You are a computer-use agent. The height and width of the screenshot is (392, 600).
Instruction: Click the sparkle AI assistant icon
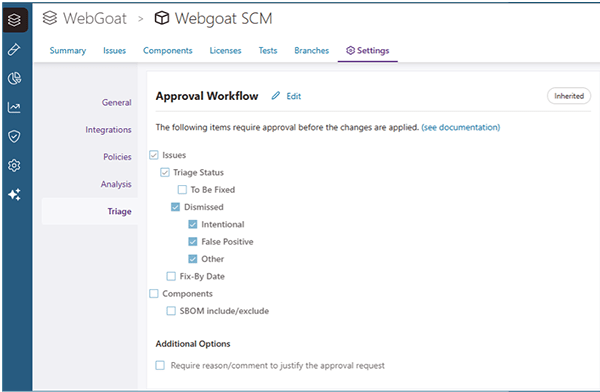(14, 194)
